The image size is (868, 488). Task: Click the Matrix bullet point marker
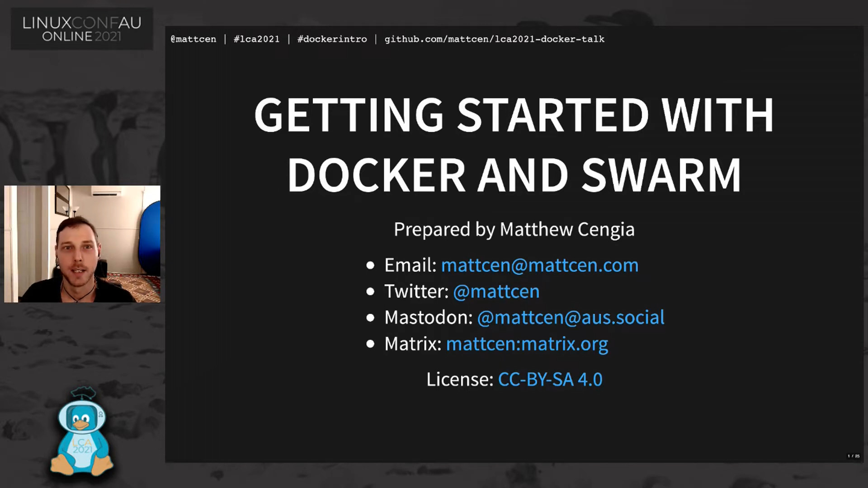point(370,344)
